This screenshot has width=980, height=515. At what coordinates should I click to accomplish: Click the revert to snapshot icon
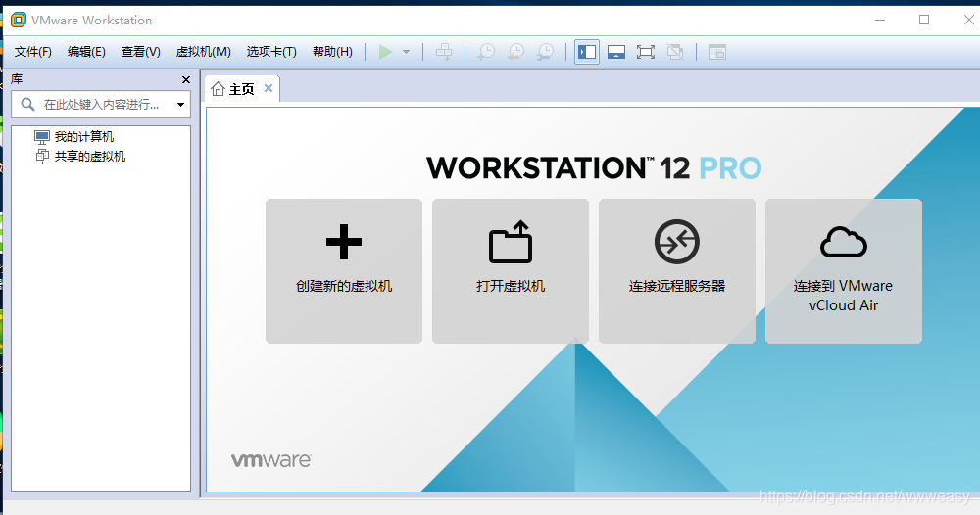tap(515, 52)
